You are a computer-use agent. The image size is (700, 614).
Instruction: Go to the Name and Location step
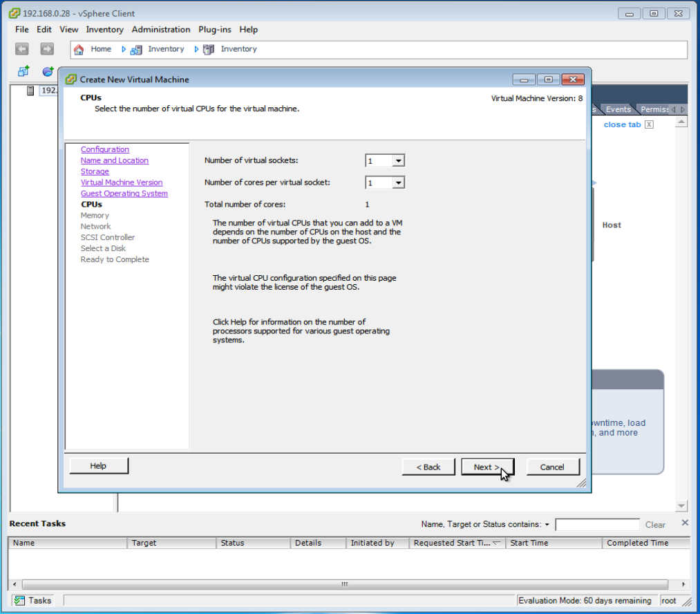(x=115, y=160)
